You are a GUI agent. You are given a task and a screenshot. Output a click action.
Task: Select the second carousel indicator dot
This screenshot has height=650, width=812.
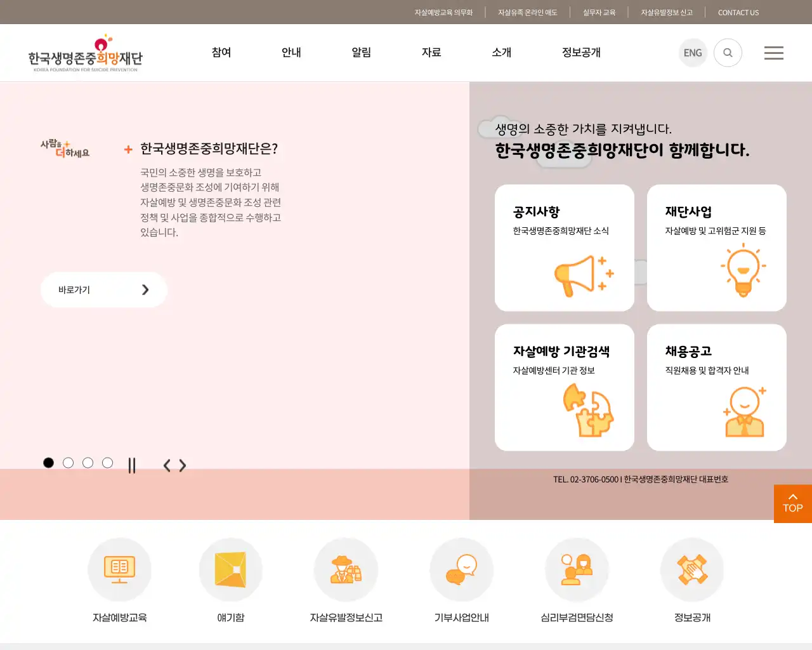[x=68, y=463]
